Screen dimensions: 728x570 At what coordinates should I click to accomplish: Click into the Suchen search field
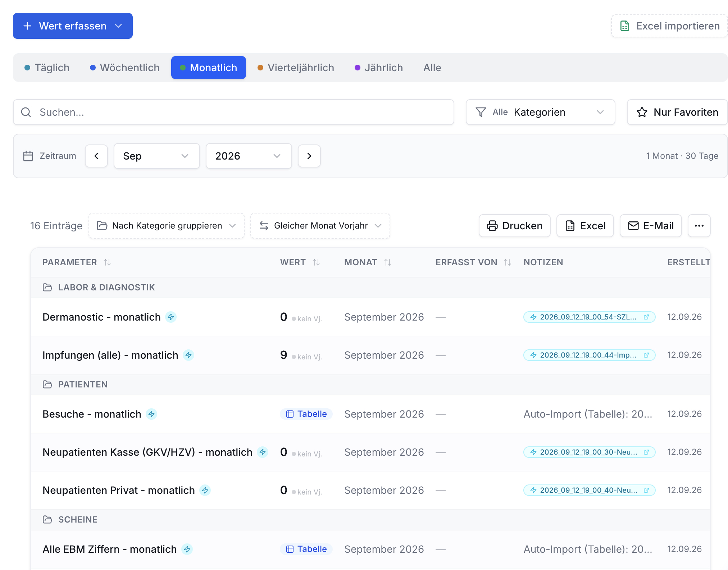233,112
